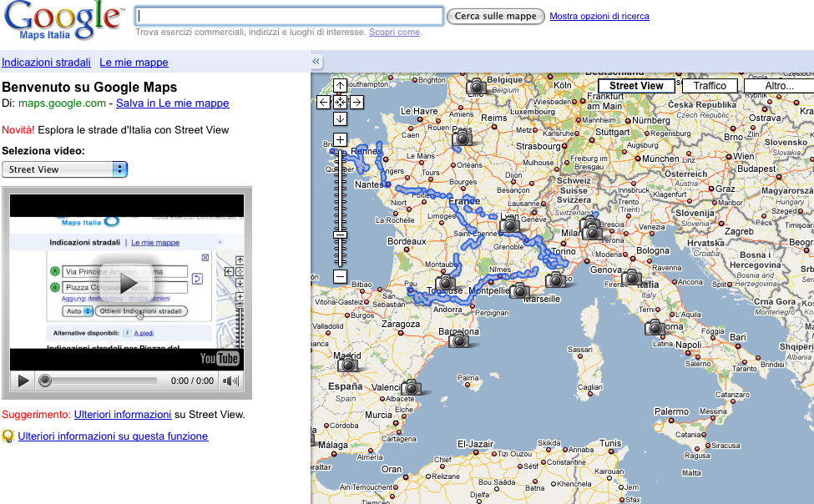Click the green maps.google.com text
The height and width of the screenshot is (504, 814).
point(63,103)
